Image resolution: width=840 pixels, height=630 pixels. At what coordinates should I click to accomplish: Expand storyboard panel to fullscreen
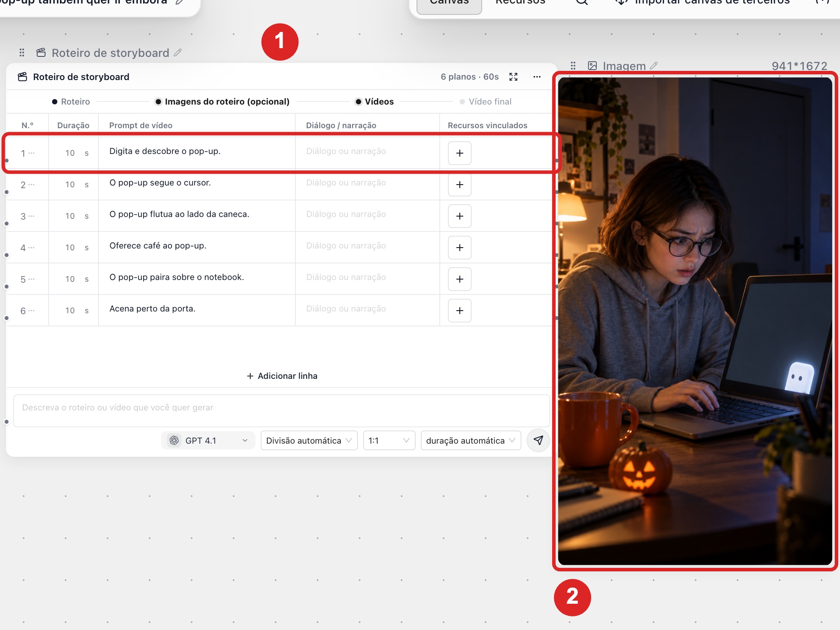point(514,77)
